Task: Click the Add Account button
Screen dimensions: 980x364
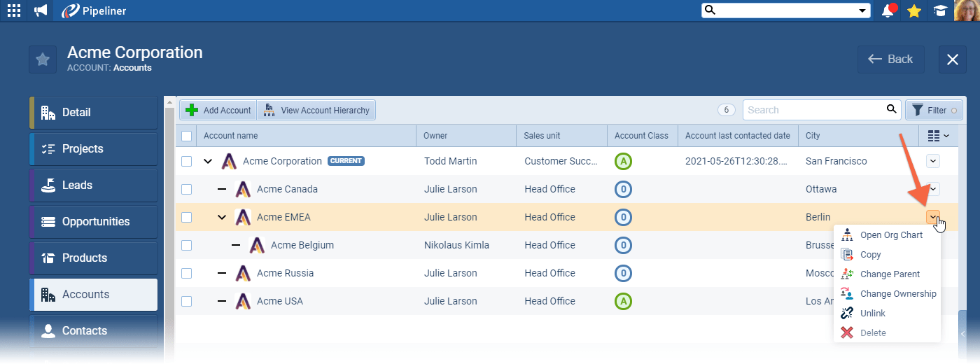Action: point(218,110)
